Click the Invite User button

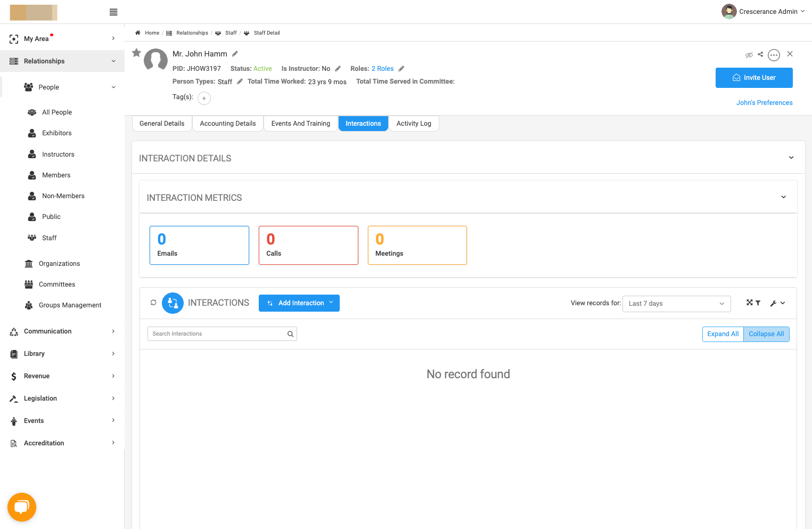754,78
